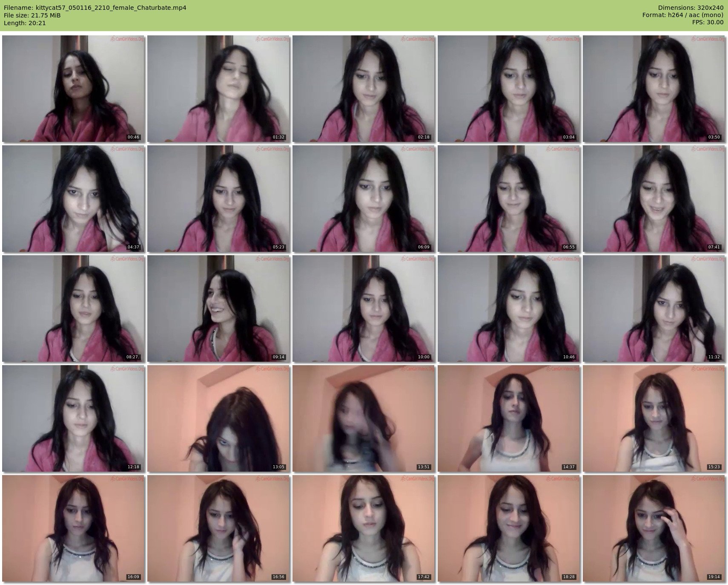Open the 05:23 thumbnail
Image resolution: width=728 pixels, height=585 pixels.
[x=218, y=199]
